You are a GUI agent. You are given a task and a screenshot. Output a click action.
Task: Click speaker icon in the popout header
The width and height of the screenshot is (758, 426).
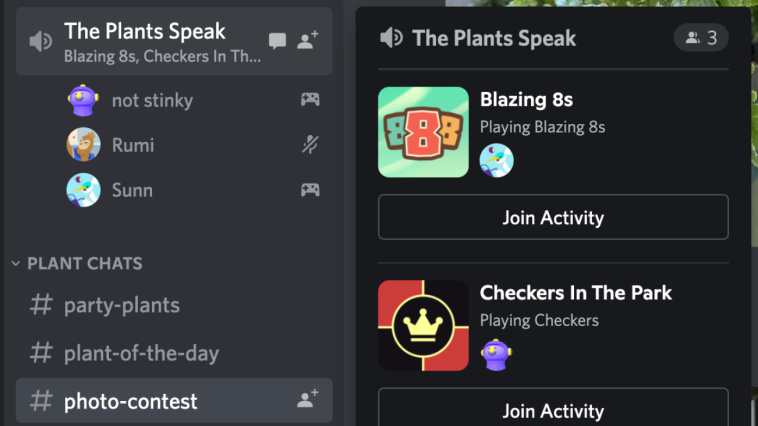pyautogui.click(x=391, y=38)
